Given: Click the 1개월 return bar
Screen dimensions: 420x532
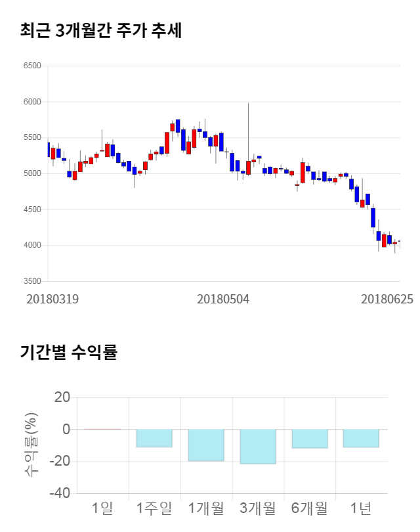Looking at the screenshot, I should click(x=206, y=445).
